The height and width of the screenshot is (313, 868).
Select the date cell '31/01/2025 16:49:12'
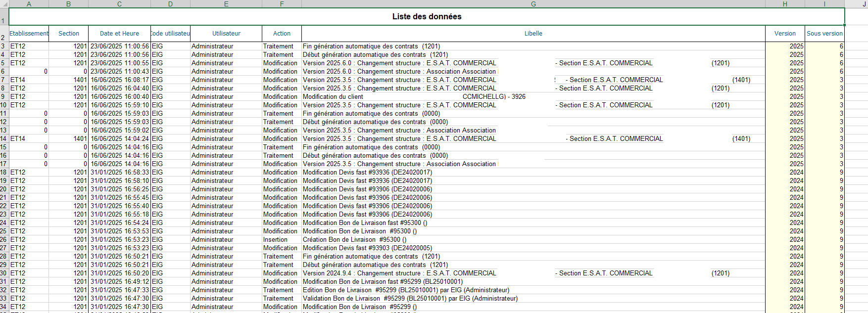[x=119, y=282]
